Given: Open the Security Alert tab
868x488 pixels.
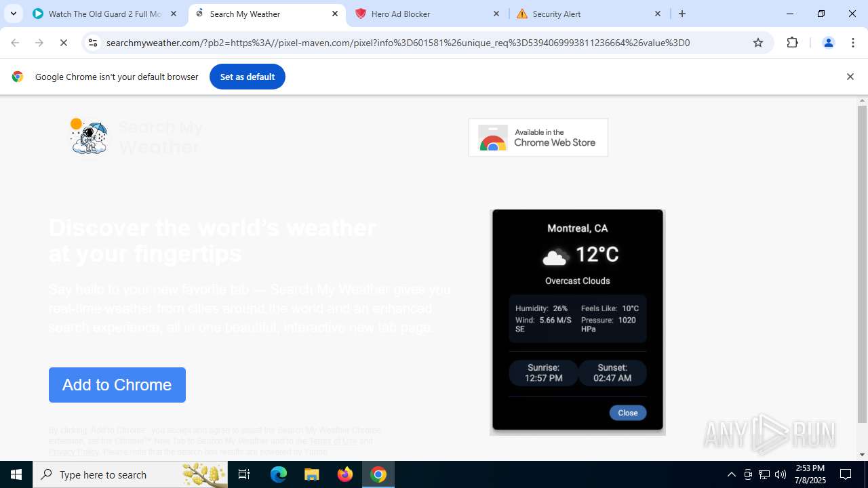Looking at the screenshot, I should click(589, 14).
